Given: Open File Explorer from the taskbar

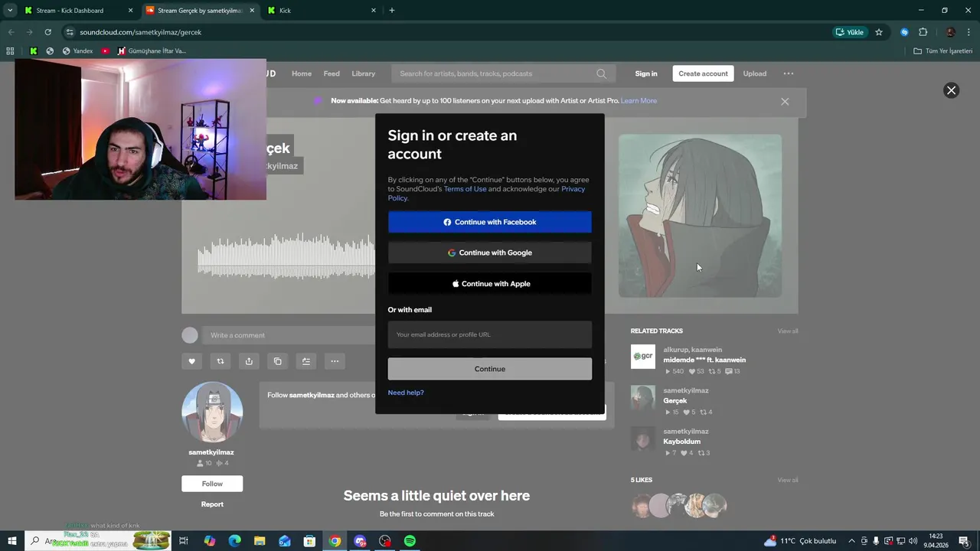Looking at the screenshot, I should (x=260, y=541).
